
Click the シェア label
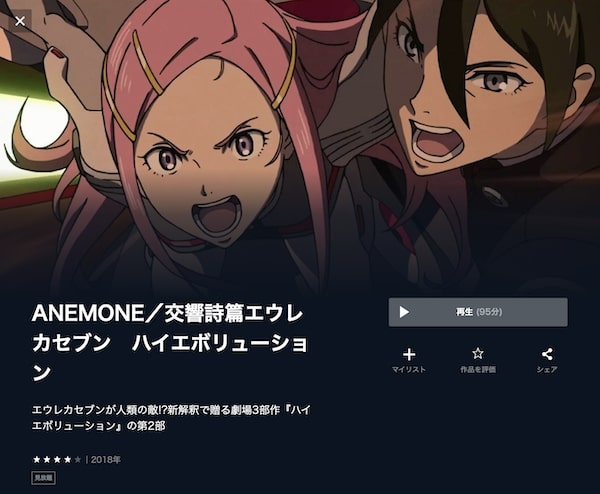point(547,369)
